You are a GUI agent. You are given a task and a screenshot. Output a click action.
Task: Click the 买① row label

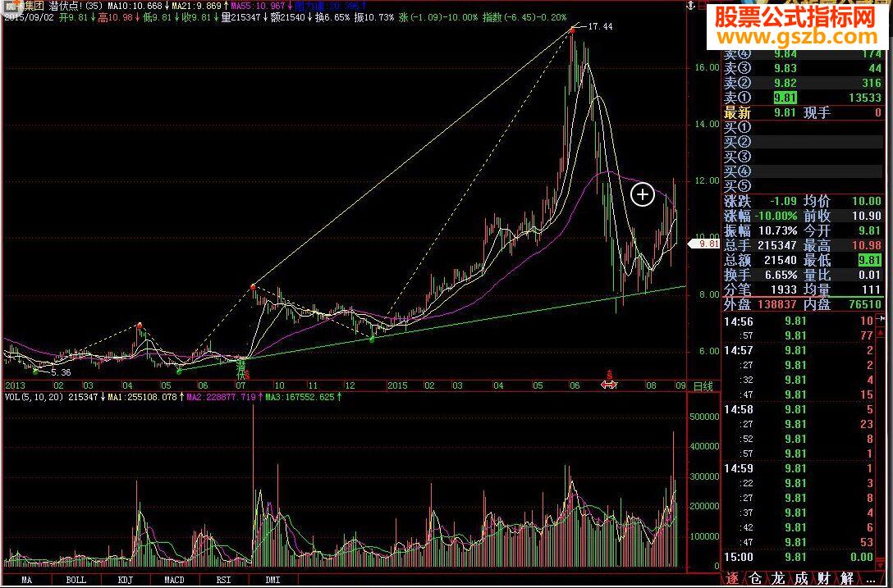[x=738, y=127]
